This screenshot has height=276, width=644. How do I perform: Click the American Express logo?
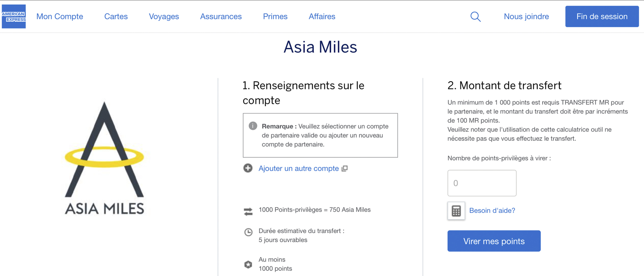tap(14, 16)
